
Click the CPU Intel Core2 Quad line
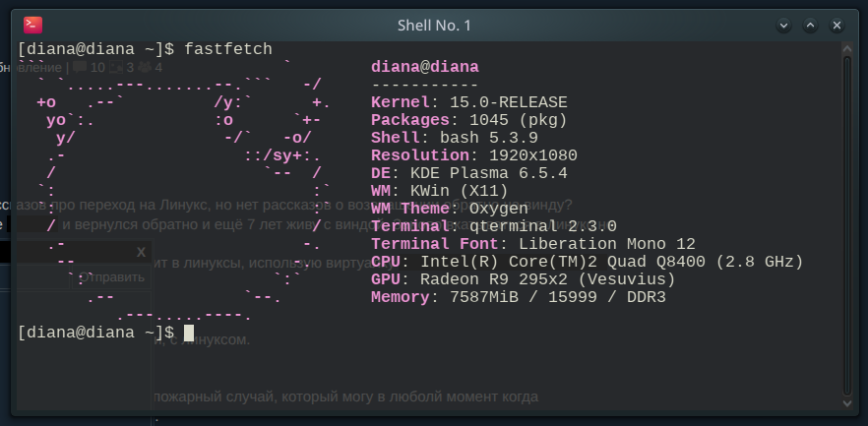[x=587, y=262]
